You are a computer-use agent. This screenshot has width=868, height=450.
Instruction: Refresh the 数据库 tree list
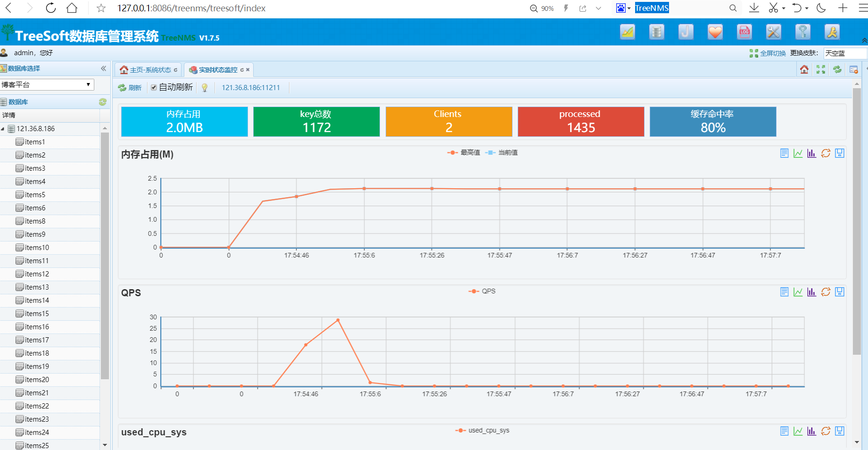coord(103,102)
